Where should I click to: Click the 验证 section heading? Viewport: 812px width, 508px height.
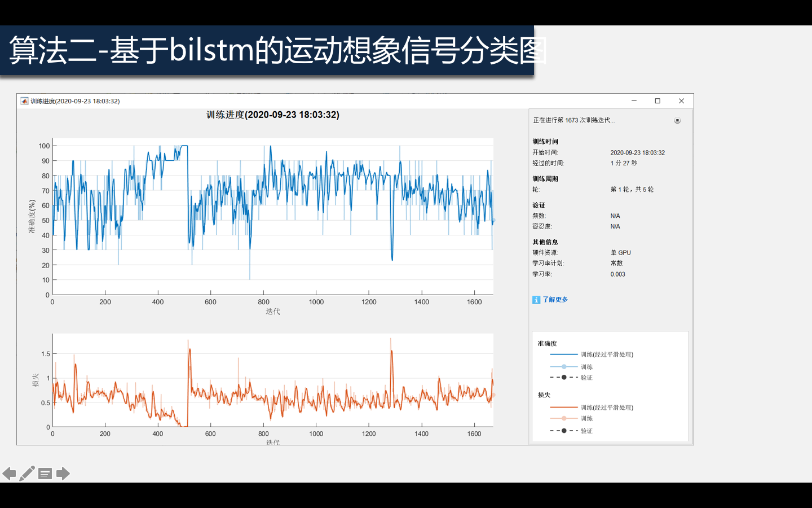click(539, 205)
